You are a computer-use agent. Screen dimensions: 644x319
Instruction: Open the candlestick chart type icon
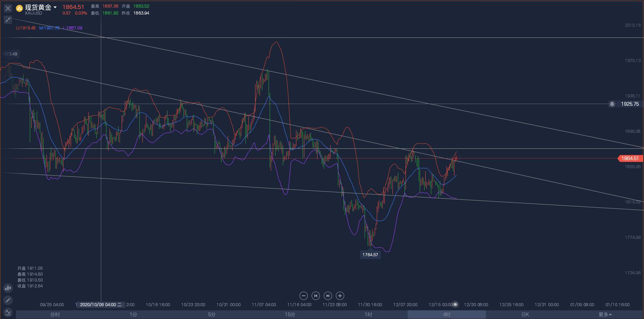pyautogui.click(x=8, y=288)
